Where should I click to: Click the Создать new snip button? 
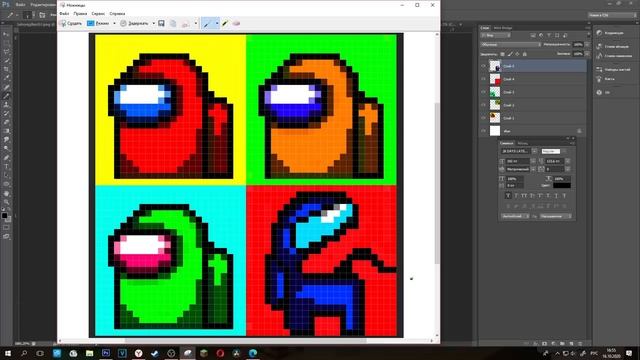71,24
